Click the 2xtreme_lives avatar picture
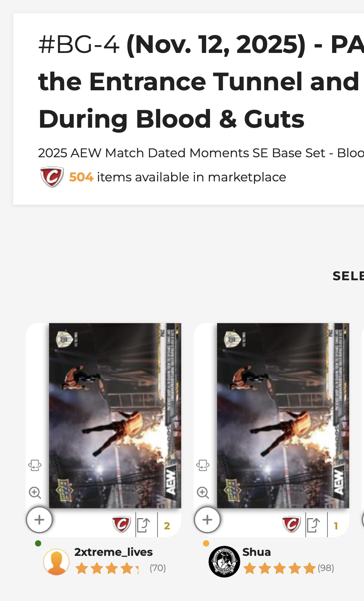The height and width of the screenshot is (601, 364). point(56,562)
